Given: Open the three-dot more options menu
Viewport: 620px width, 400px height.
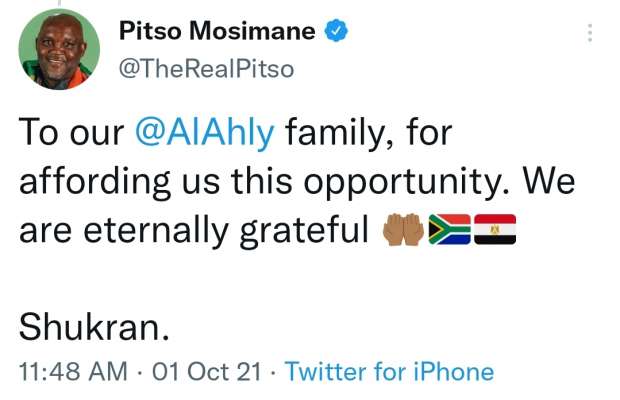Looking at the screenshot, I should (590, 33).
